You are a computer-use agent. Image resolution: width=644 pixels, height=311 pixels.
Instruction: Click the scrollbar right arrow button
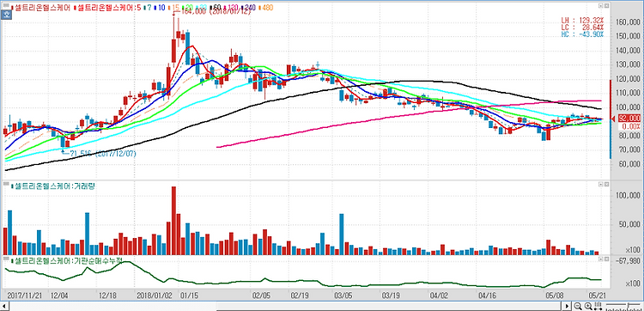pos(568,306)
